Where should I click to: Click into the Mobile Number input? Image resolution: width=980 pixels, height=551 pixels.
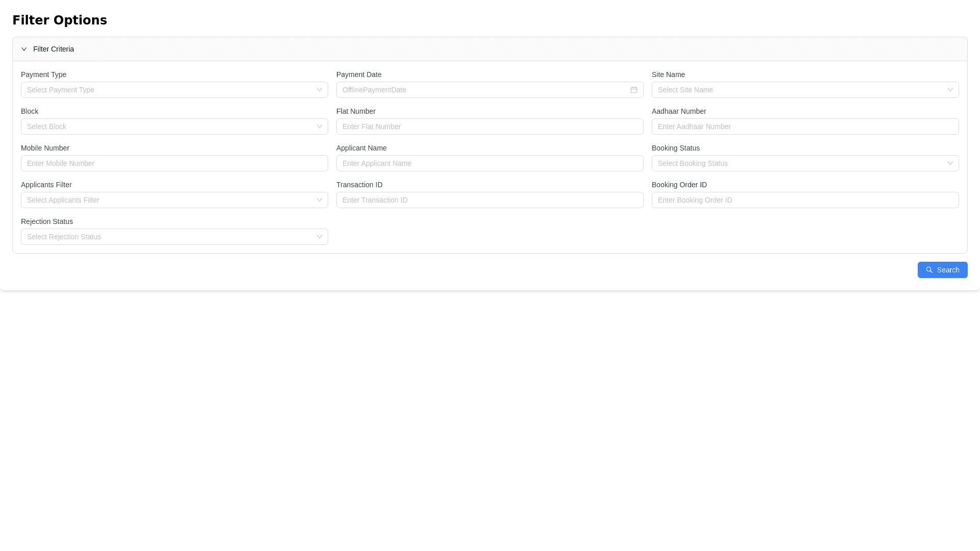[x=174, y=163]
